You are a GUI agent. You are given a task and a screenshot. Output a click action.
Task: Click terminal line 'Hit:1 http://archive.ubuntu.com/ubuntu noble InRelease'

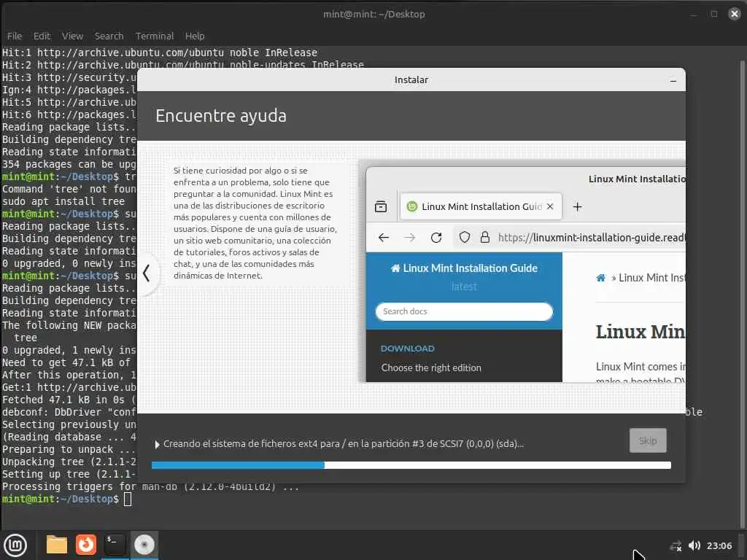(160, 52)
